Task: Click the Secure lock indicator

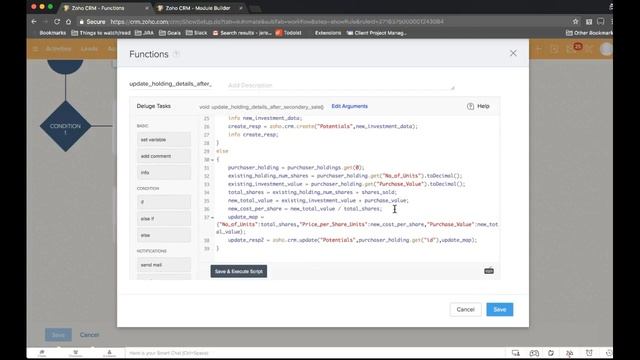Action: coord(92,22)
